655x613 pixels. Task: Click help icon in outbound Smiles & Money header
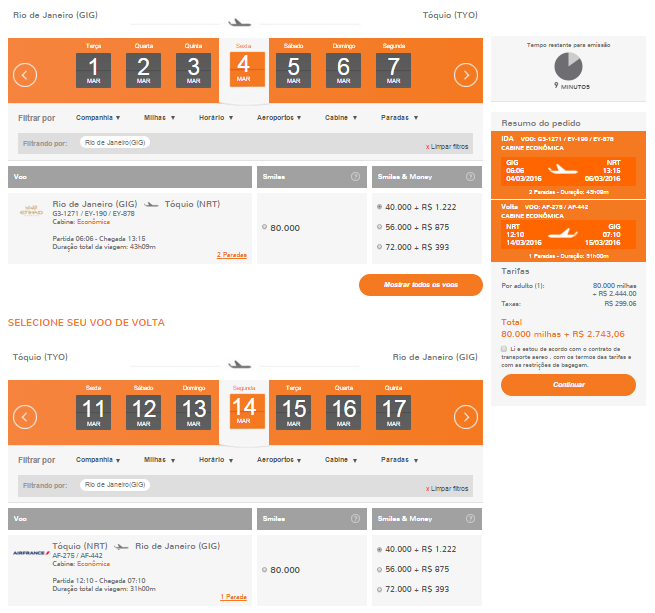click(x=469, y=177)
